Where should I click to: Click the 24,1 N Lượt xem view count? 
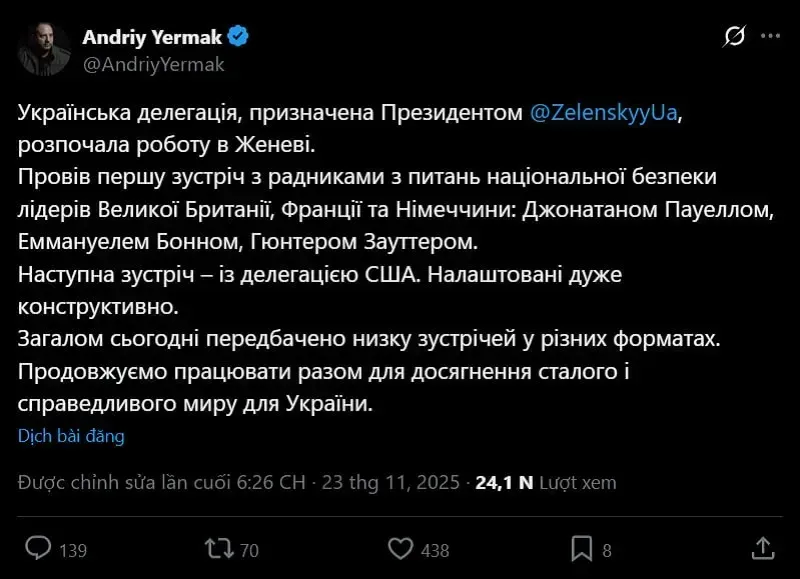[546, 483]
